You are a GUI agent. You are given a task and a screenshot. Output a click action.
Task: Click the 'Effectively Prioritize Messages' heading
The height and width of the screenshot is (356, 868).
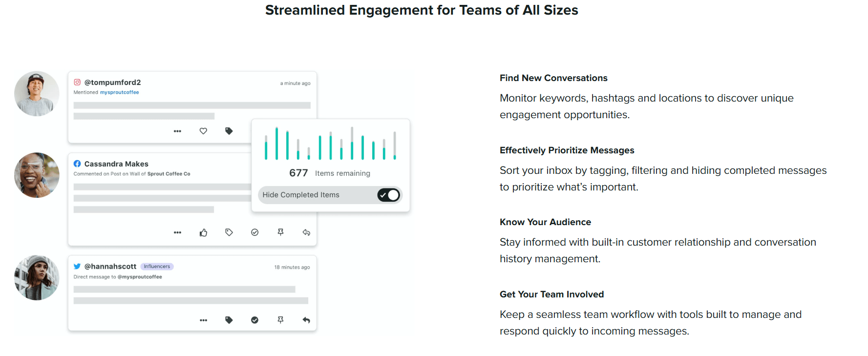567,150
